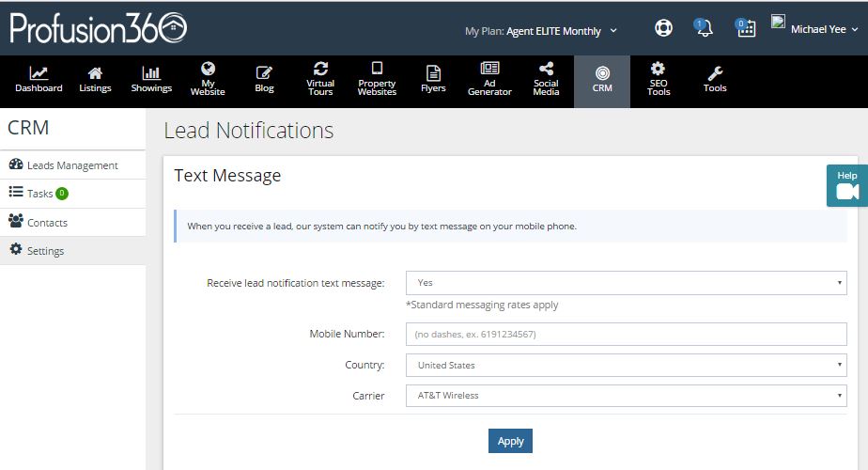This screenshot has height=470, width=868.
Task: Click the notifications bell icon
Action: coord(704,27)
